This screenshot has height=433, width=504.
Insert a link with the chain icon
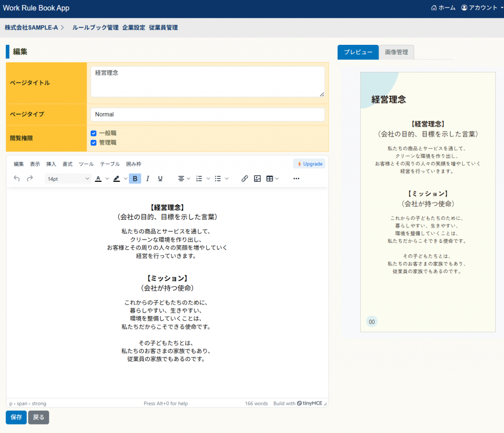tap(245, 179)
